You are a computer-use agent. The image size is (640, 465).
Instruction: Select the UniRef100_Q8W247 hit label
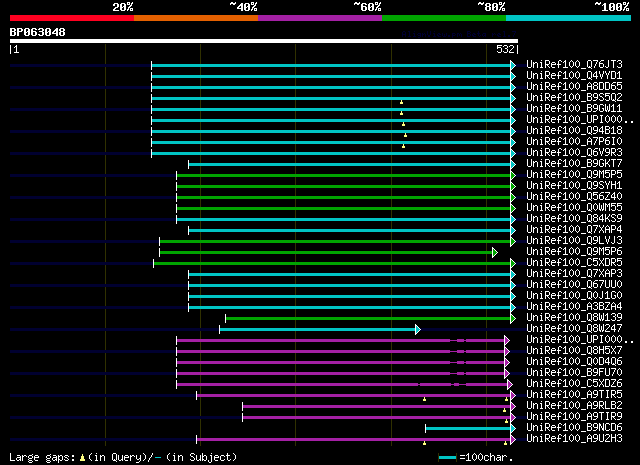574,329
